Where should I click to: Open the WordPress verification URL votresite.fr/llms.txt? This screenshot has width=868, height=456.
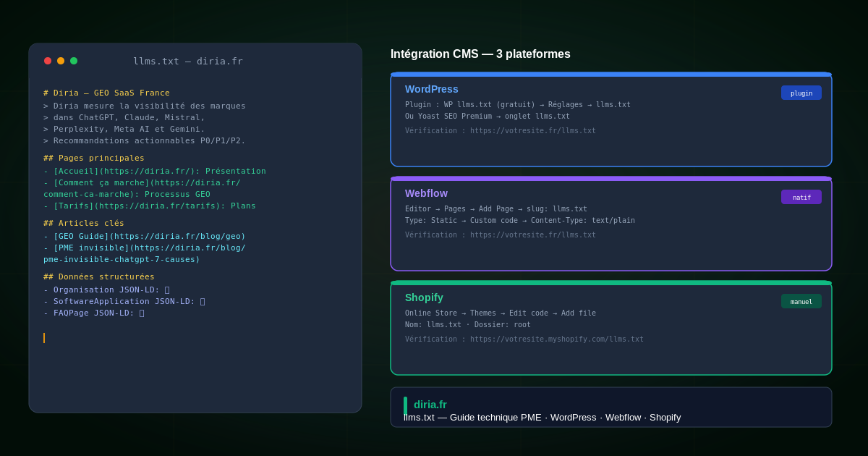501,131
